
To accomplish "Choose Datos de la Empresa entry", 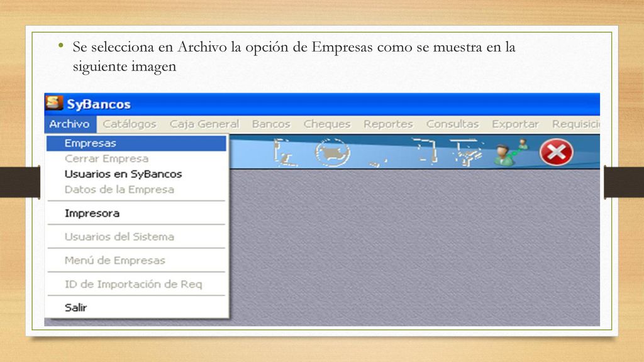I will point(136,190).
